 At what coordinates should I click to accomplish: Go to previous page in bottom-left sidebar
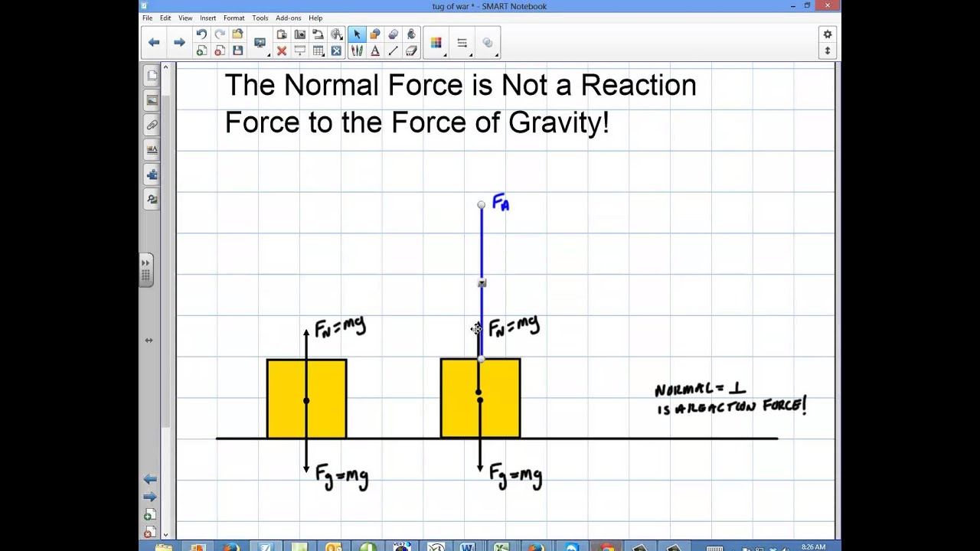(x=150, y=479)
